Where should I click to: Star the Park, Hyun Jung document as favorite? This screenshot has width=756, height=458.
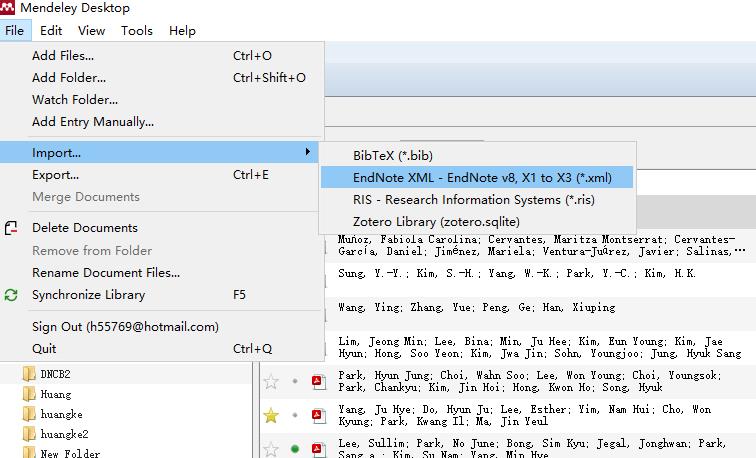coord(271,381)
